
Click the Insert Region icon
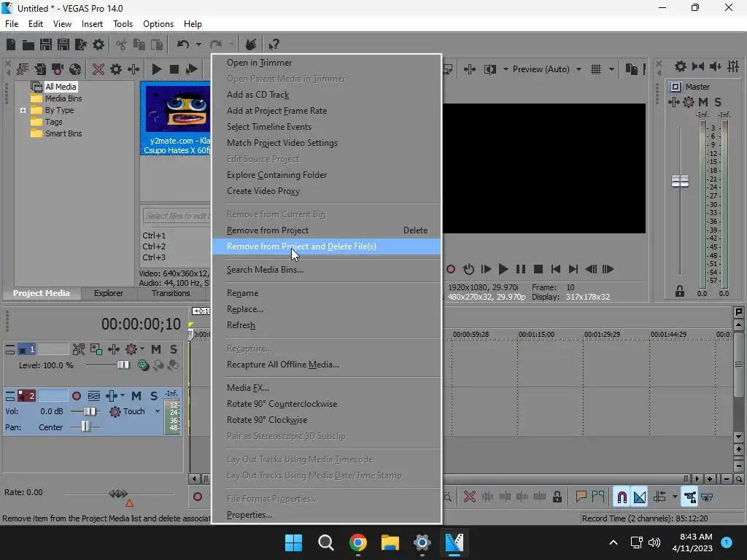(x=598, y=497)
